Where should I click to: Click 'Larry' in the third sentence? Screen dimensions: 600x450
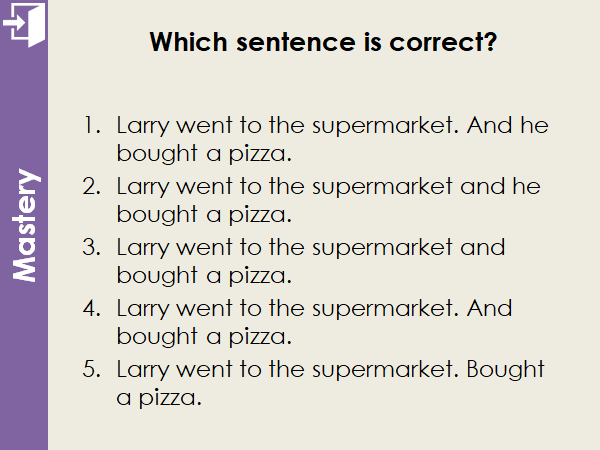coord(142,247)
